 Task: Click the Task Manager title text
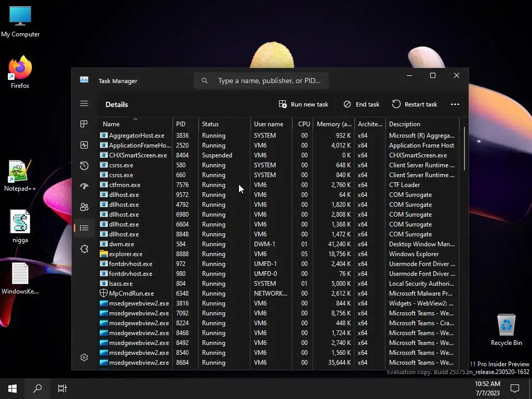point(118,81)
